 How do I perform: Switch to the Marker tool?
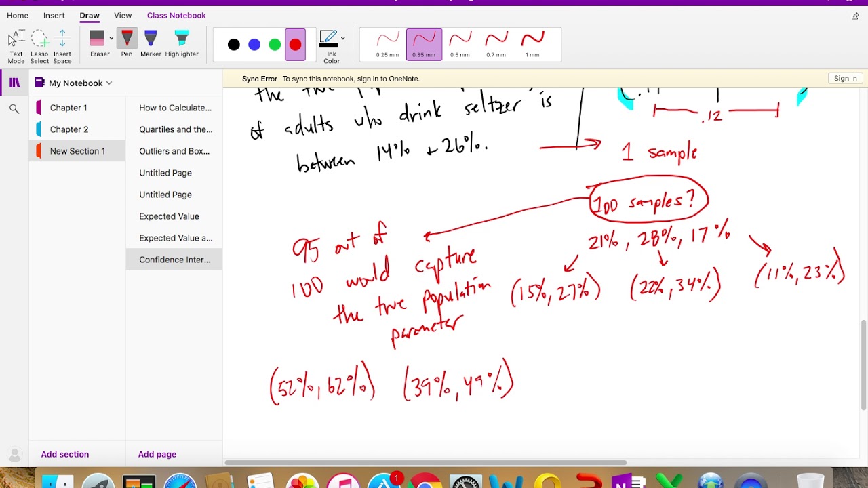151,44
